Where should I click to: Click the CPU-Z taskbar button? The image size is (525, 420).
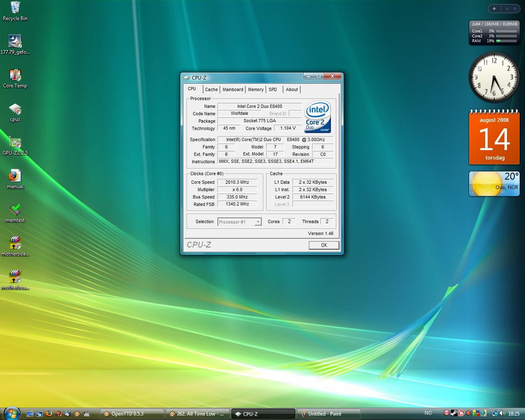pyautogui.click(x=263, y=414)
